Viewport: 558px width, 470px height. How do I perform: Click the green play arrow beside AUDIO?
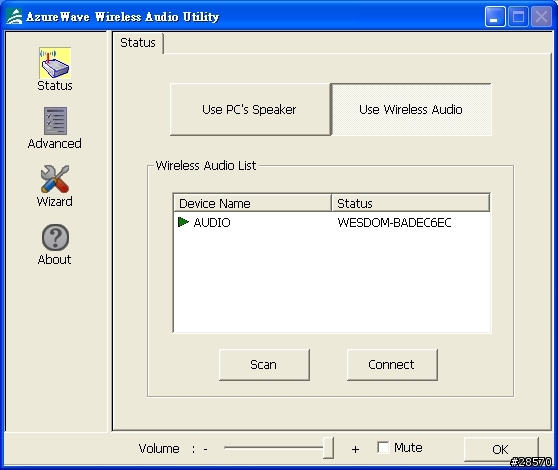click(x=183, y=222)
